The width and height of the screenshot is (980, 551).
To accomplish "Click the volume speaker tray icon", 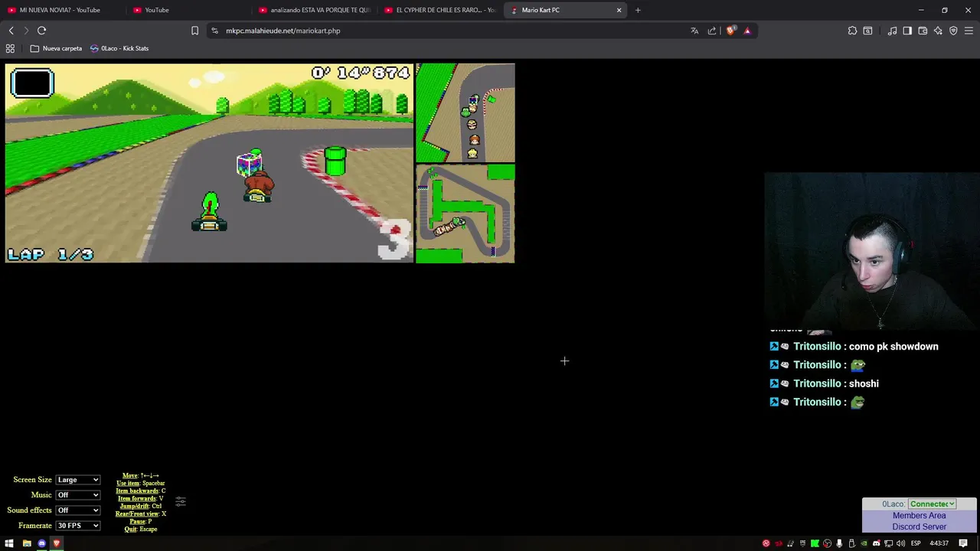I will (900, 543).
